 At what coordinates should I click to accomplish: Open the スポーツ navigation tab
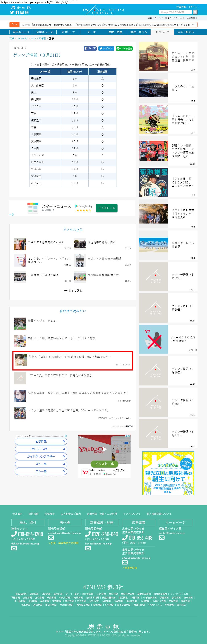click(68, 32)
